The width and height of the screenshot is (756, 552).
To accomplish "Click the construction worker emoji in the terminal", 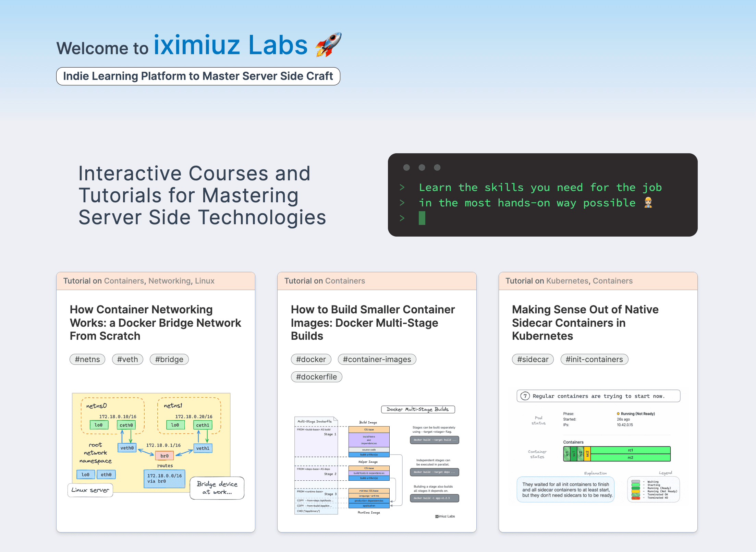I will (648, 203).
